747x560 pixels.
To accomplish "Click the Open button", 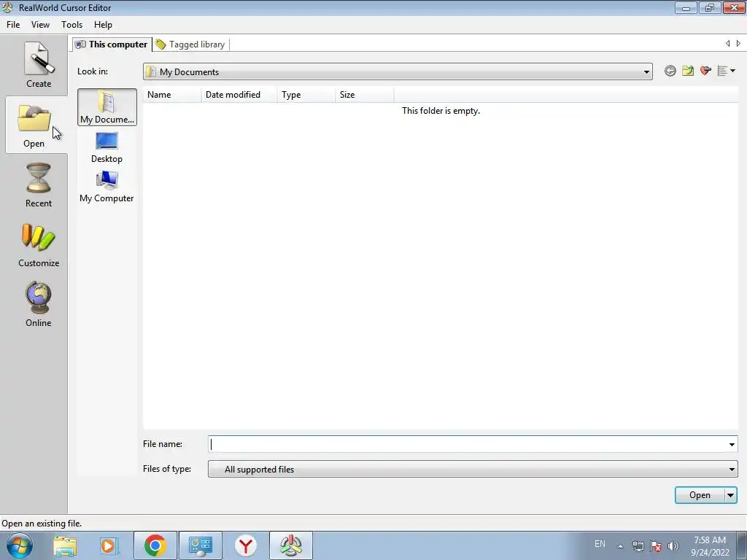I will (700, 495).
